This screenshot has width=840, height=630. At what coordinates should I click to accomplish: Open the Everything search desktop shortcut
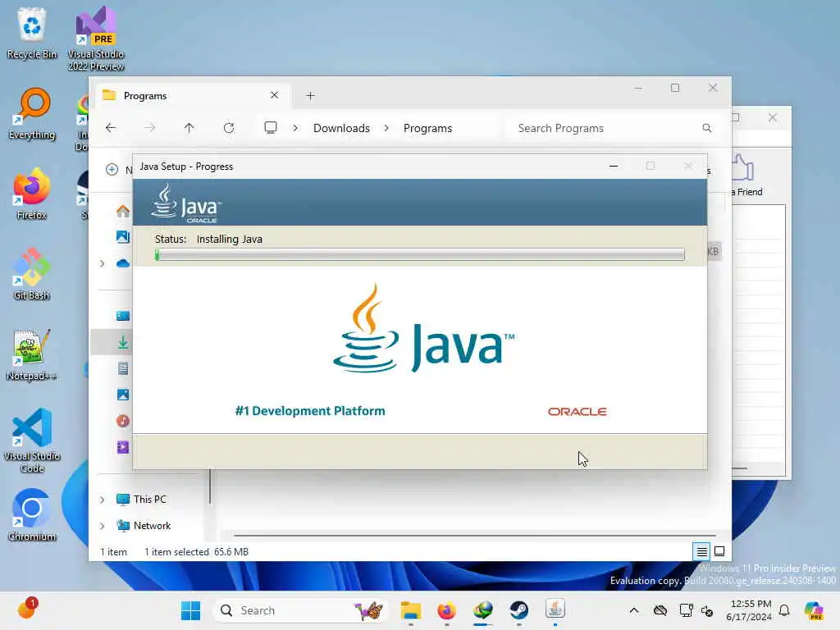[32, 113]
